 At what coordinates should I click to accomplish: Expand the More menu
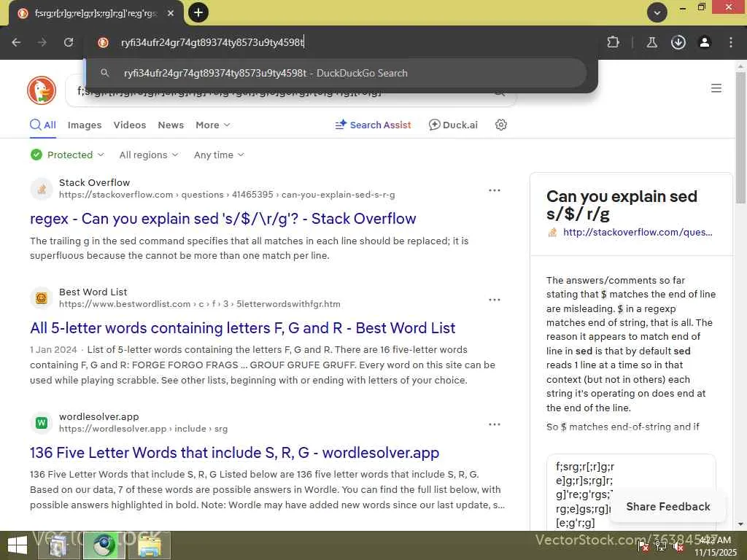pyautogui.click(x=213, y=125)
